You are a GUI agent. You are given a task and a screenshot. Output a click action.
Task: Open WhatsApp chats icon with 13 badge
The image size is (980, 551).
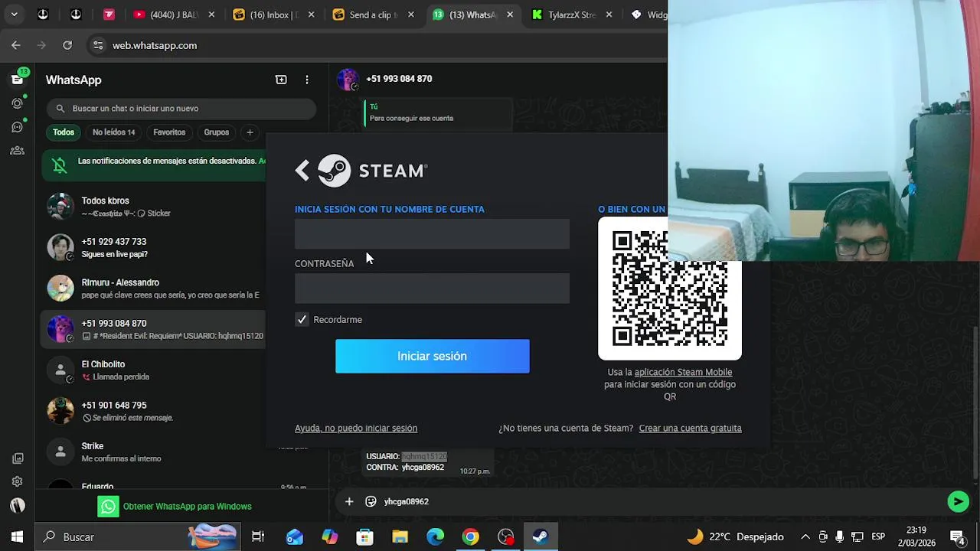[x=18, y=79]
